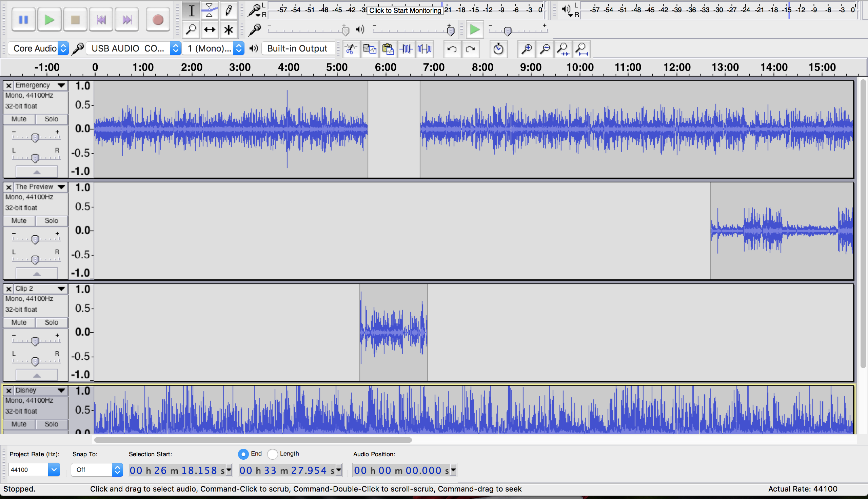
Task: Click the Zoom In magnifier icon
Action: pyautogui.click(x=526, y=49)
